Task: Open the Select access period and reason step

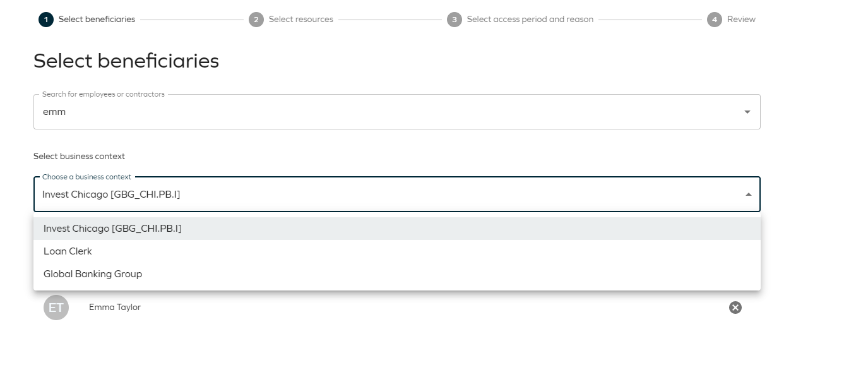Action: click(530, 20)
